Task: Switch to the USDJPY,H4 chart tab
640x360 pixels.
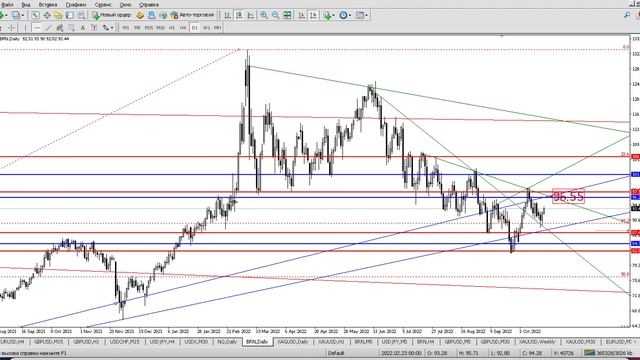Action: tap(162, 342)
